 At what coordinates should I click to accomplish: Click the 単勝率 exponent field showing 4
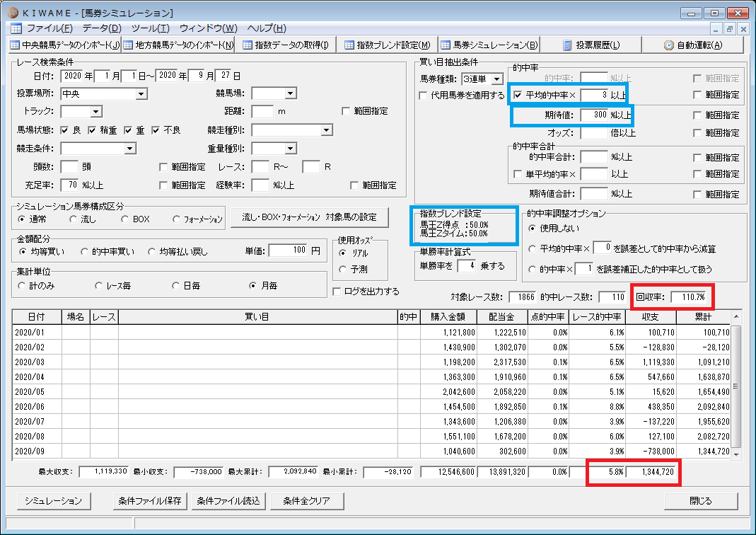[x=466, y=266]
